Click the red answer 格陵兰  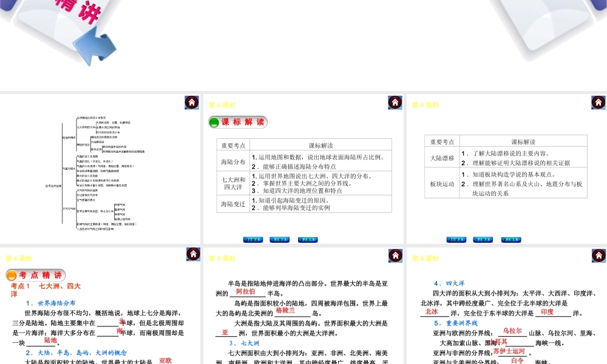coord(285,310)
